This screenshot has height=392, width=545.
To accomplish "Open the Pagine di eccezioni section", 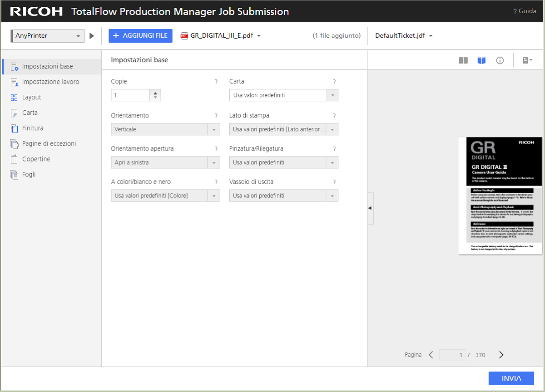I will (51, 144).
